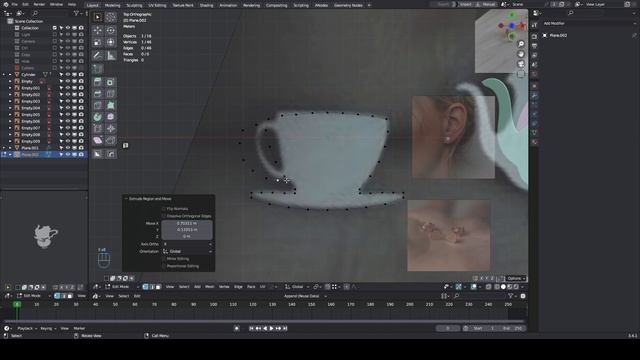Enable Dissolve Orthogonal Edges checkbox
This screenshot has width=640, height=360.
(x=164, y=216)
